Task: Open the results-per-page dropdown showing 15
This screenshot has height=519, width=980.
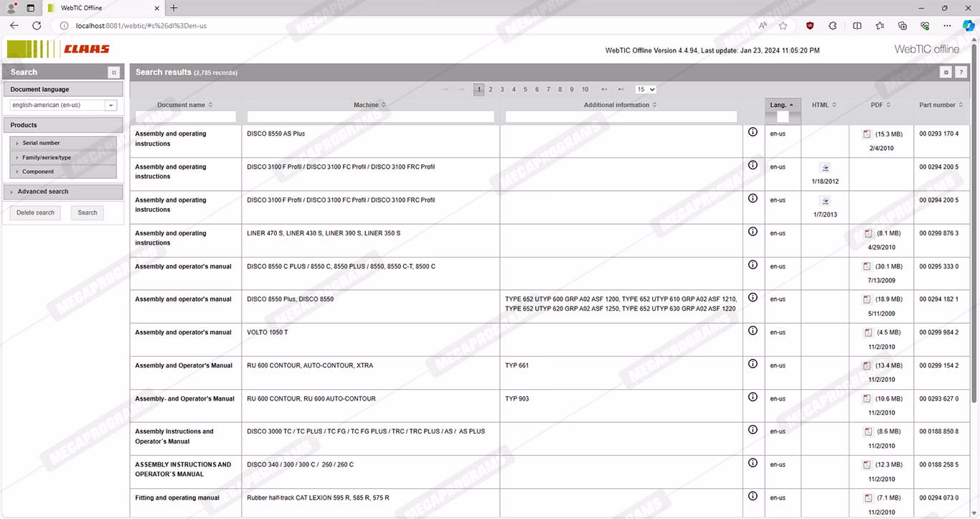Action: click(x=646, y=90)
